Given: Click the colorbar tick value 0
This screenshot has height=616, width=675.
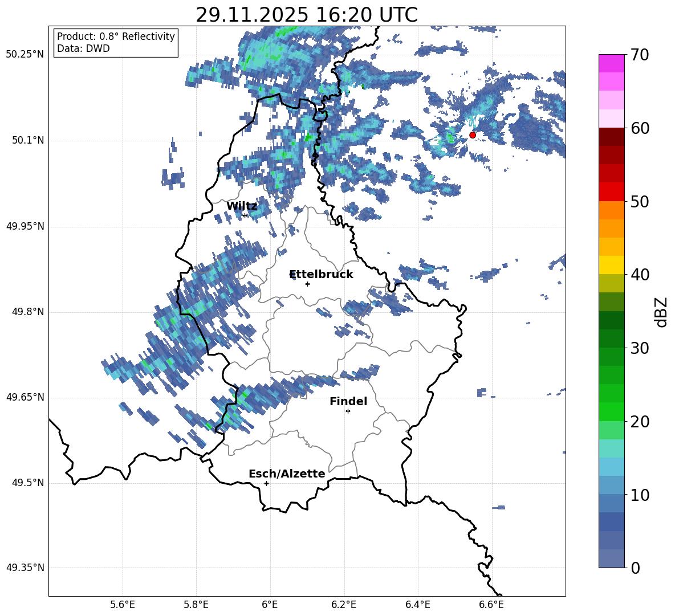Looking at the screenshot, I should (x=635, y=568).
